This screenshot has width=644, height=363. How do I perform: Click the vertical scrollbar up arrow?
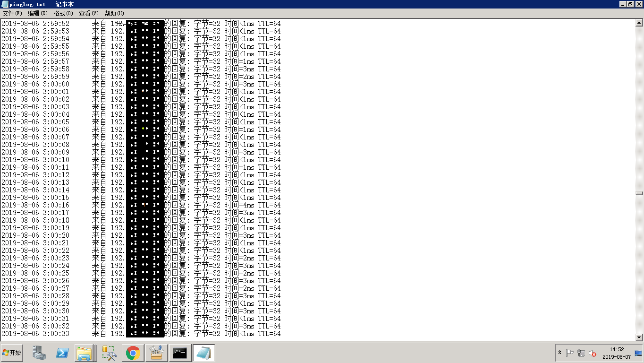coord(639,22)
